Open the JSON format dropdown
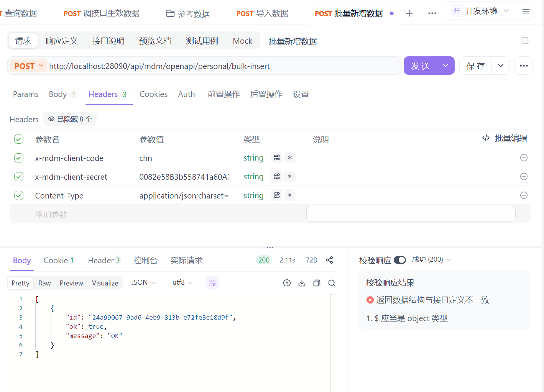 coord(143,283)
